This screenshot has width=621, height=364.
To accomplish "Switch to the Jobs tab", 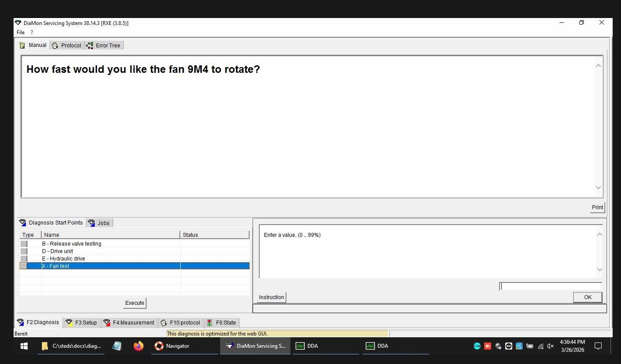I will coord(100,223).
